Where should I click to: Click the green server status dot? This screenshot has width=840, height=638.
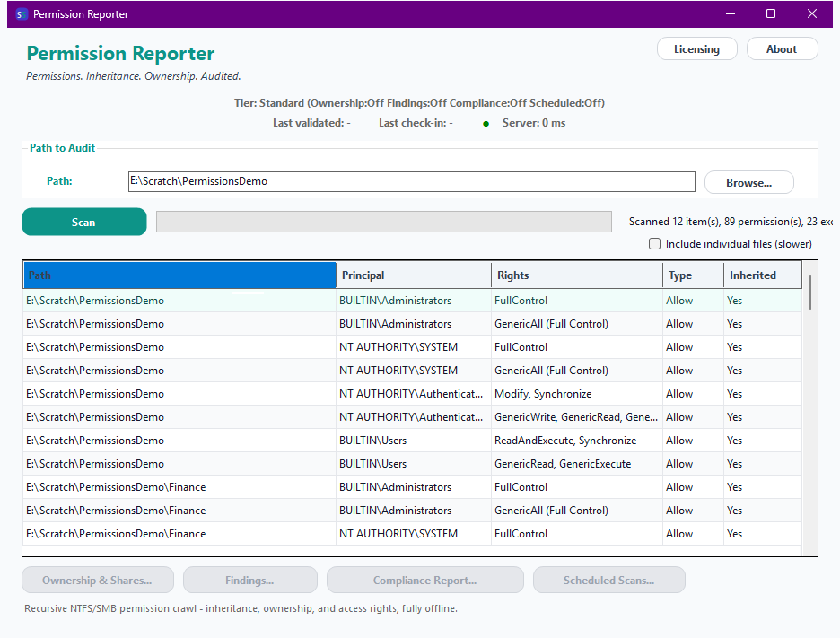tap(486, 124)
